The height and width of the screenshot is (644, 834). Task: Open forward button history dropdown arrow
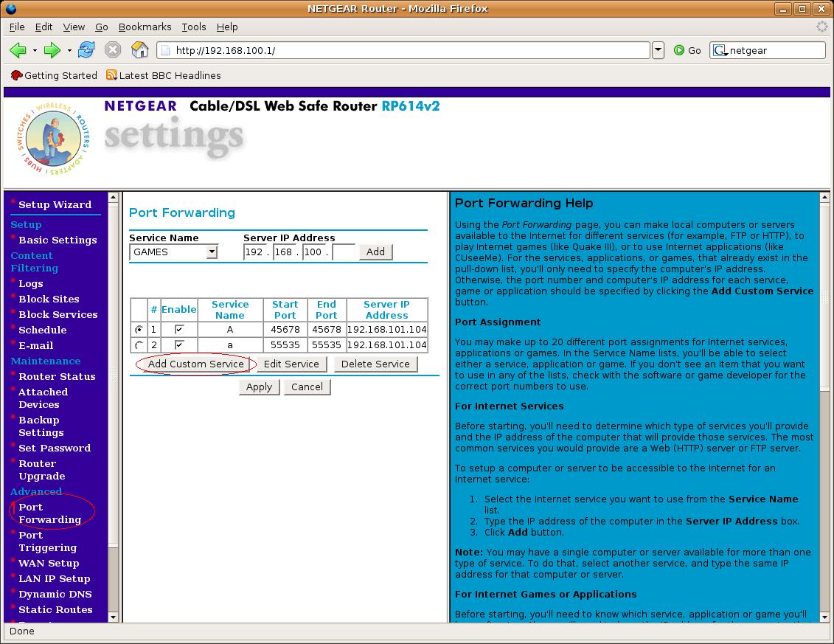pos(69,51)
